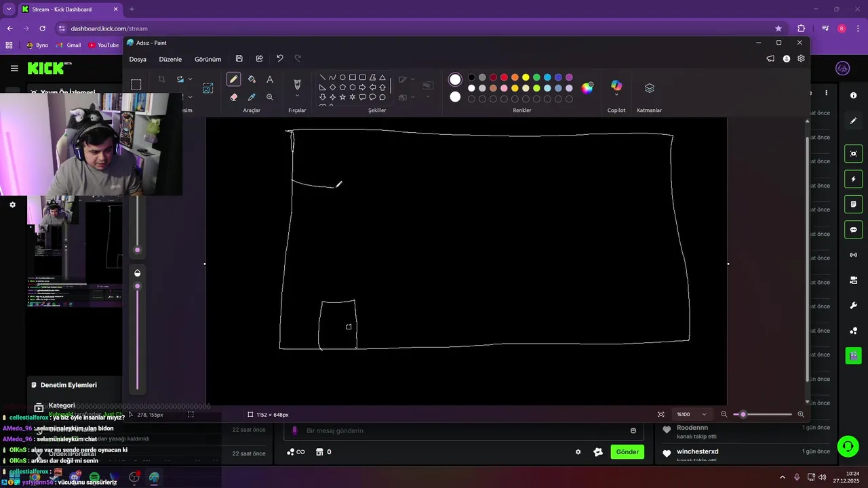Viewport: 868px width, 488px height.
Task: Expand the rotate/flip dropdown arrow
Action: 190,79
